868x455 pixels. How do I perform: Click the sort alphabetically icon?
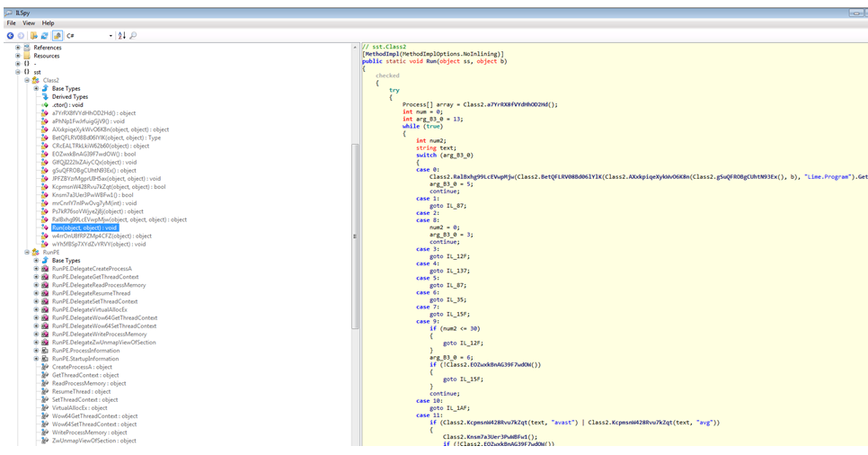[122, 35]
